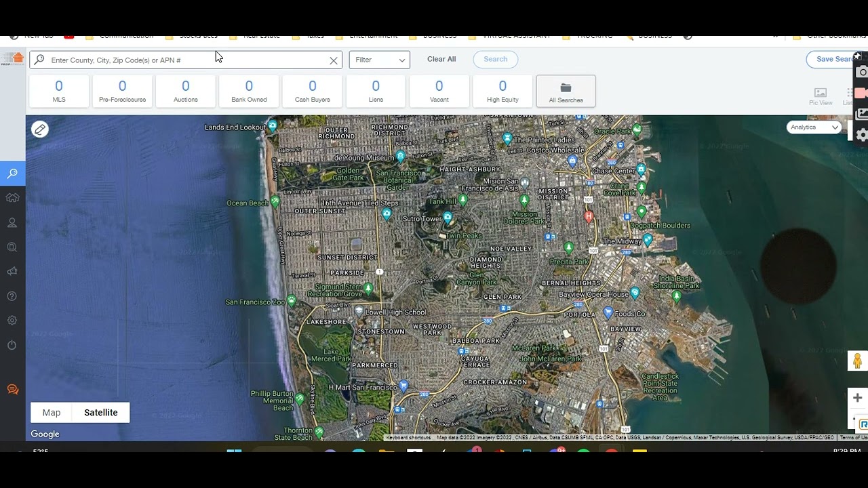Open skip tracing magnifier icon in sidebar

click(12, 247)
